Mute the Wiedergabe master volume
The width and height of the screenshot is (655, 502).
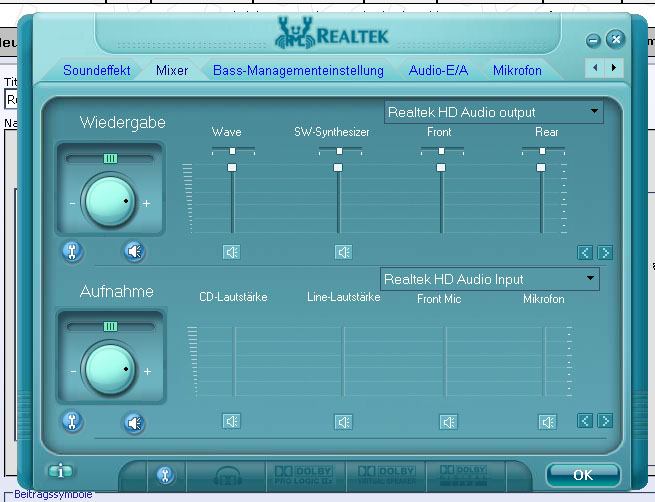coord(135,251)
